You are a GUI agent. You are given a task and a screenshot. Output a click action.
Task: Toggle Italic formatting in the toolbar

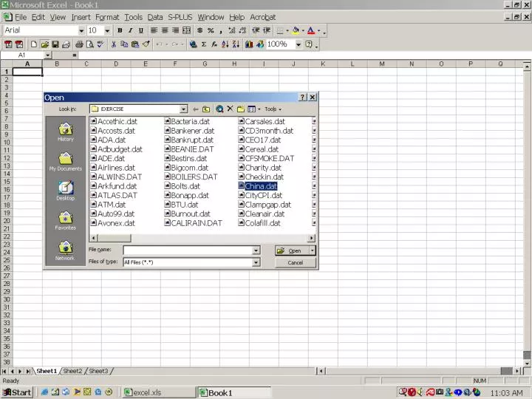click(130, 30)
